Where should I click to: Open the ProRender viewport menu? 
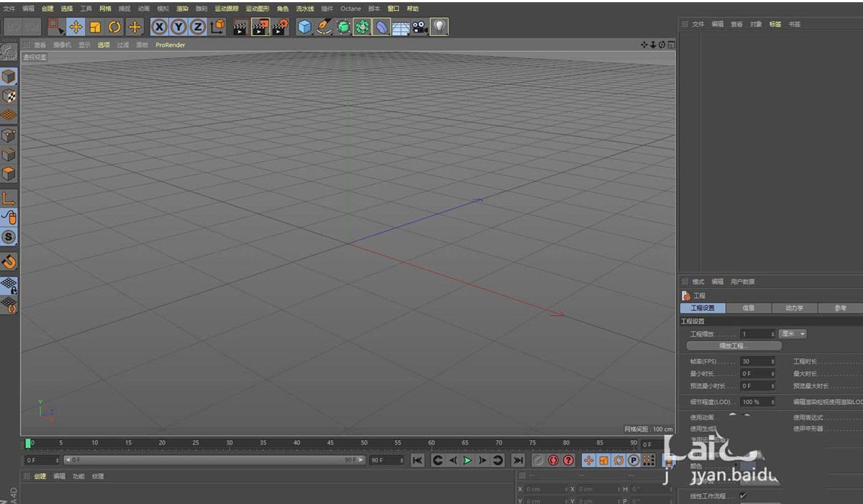pos(170,45)
